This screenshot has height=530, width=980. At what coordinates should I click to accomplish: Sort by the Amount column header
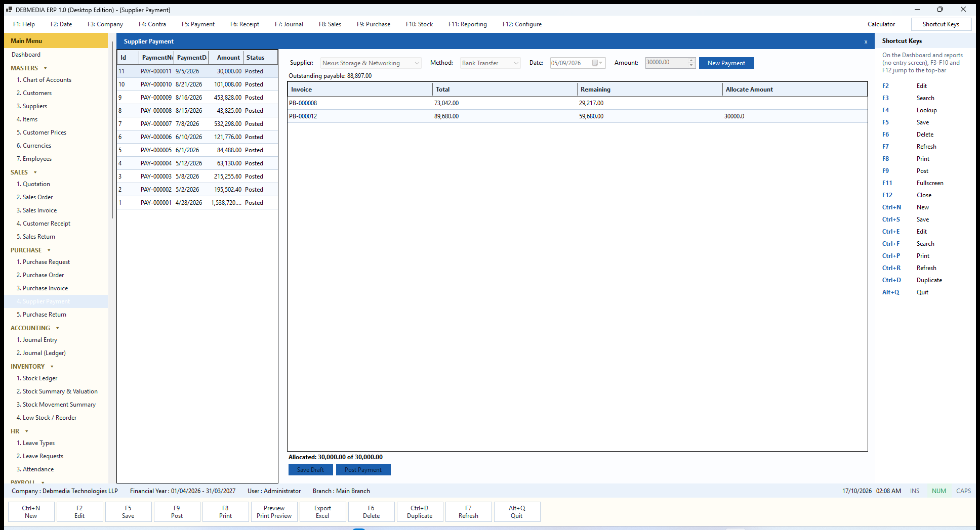pos(225,58)
